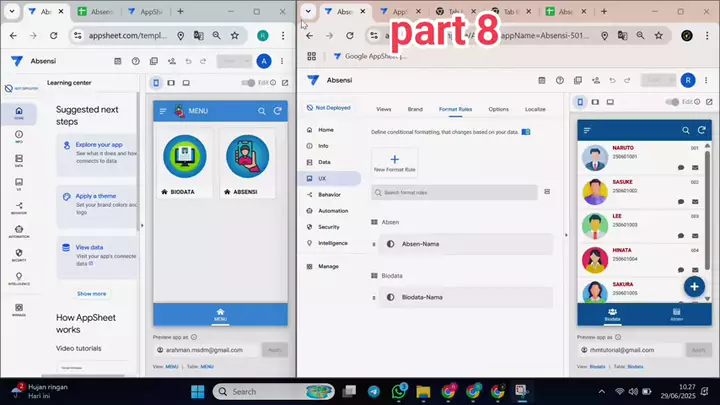The width and height of the screenshot is (720, 405).
Task: Open WhatsApp from the Windows taskbar
Action: [398, 391]
